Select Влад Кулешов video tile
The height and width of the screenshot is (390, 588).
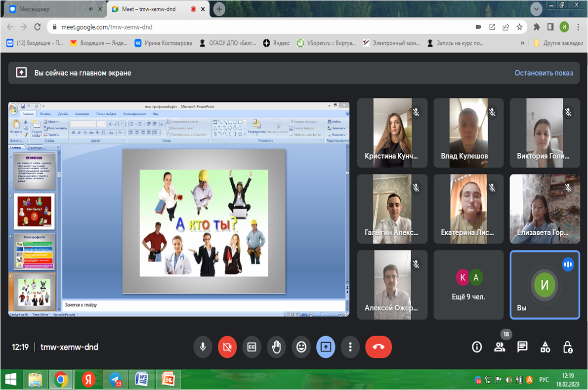pos(468,133)
